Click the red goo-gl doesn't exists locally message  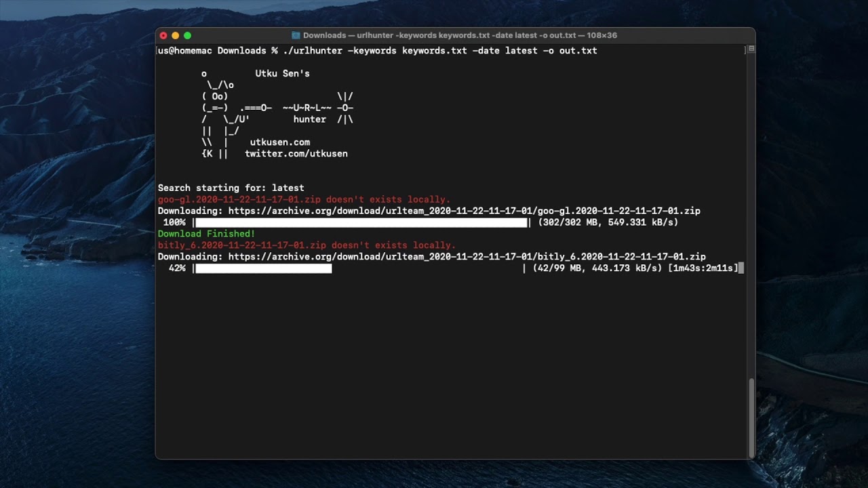(304, 199)
